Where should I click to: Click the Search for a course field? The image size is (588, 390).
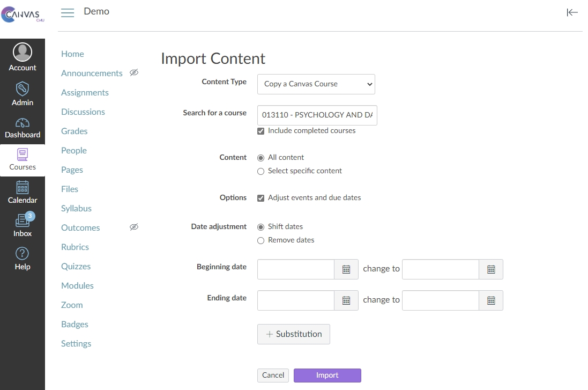pos(317,115)
